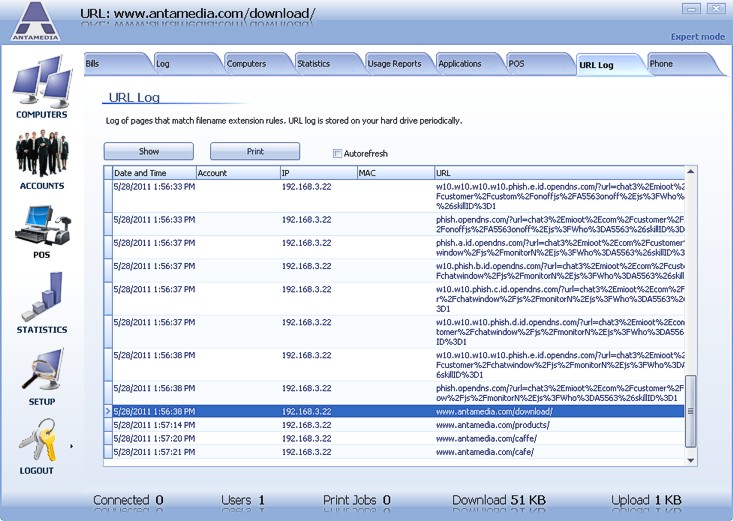Switch to the Bills tab

click(117, 64)
